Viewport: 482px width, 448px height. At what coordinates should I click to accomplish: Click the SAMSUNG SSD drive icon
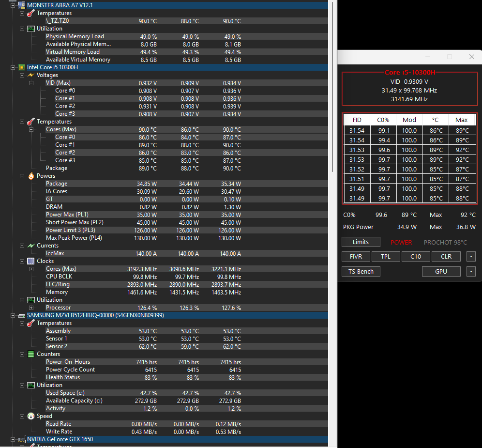coord(21,316)
